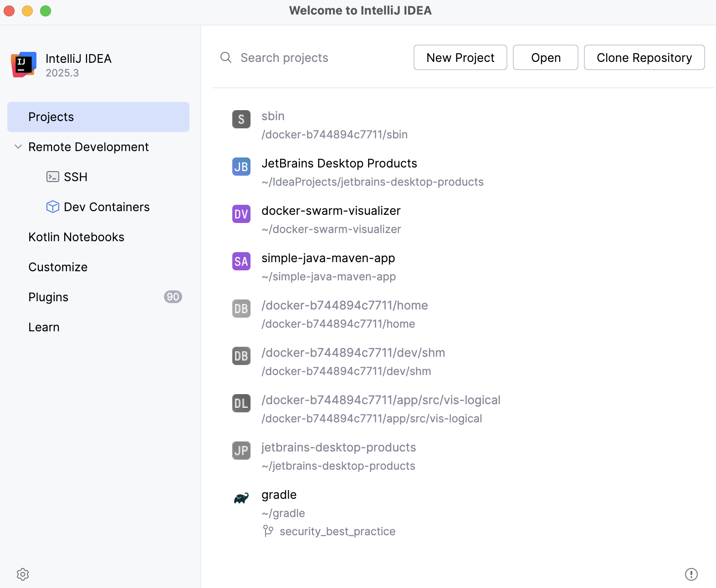Click the purple DV project icon

[241, 214]
